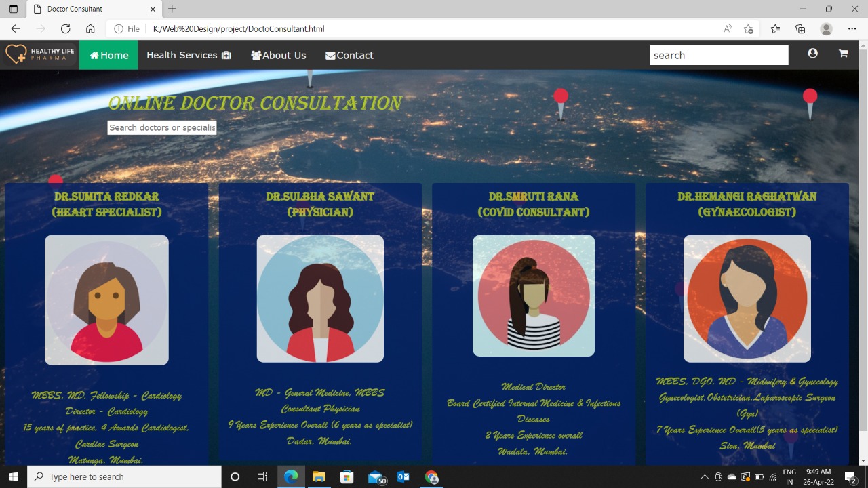This screenshot has height=488, width=868.
Task: Open Outlook from the taskbar
Action: [403, 477]
